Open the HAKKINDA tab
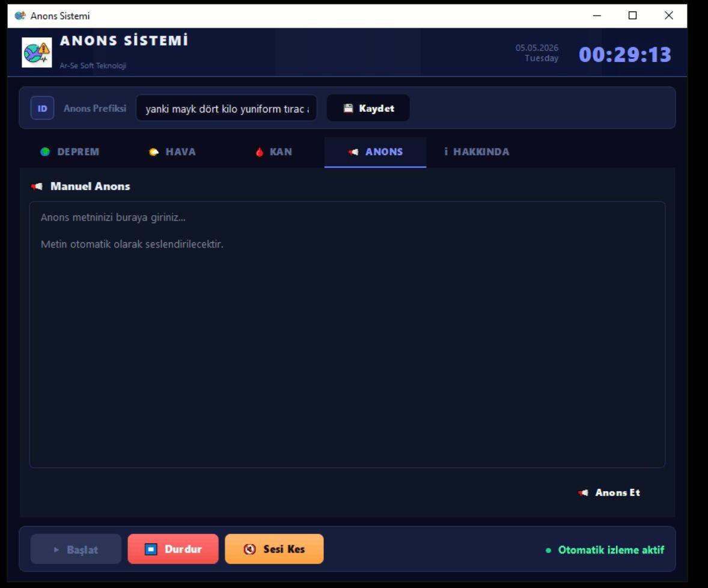This screenshot has height=588, width=708. coord(477,152)
